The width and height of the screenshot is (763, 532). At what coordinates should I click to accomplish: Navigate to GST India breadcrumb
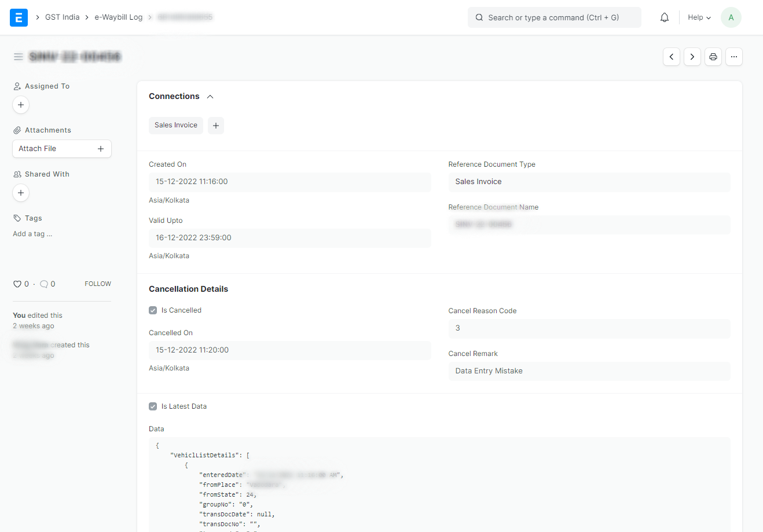pyautogui.click(x=63, y=17)
